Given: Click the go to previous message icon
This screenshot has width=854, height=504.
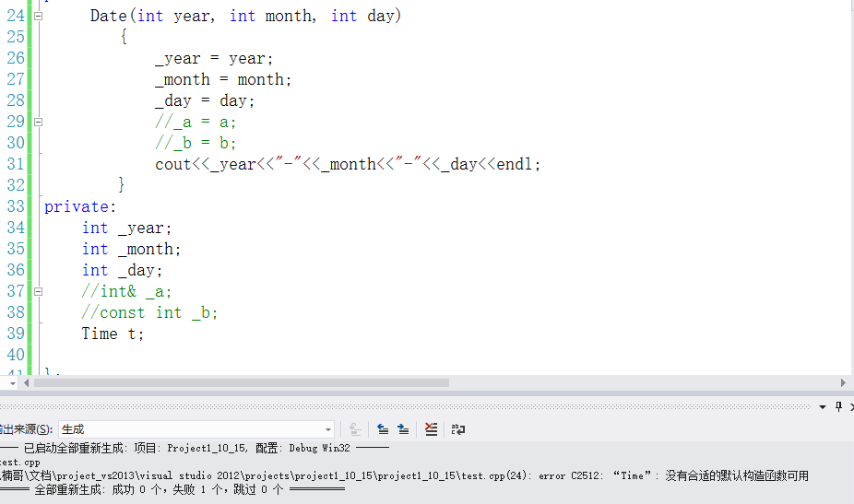Looking at the screenshot, I should pyautogui.click(x=383, y=429).
